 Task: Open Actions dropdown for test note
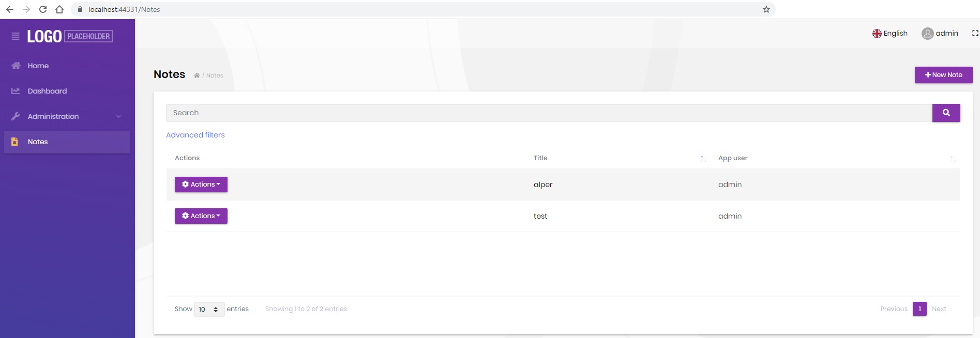201,216
